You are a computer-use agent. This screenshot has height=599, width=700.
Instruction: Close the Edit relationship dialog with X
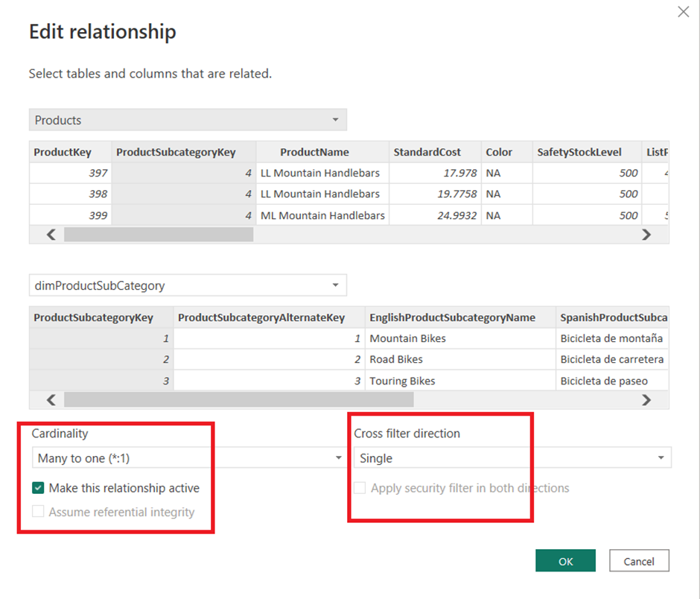click(x=682, y=12)
